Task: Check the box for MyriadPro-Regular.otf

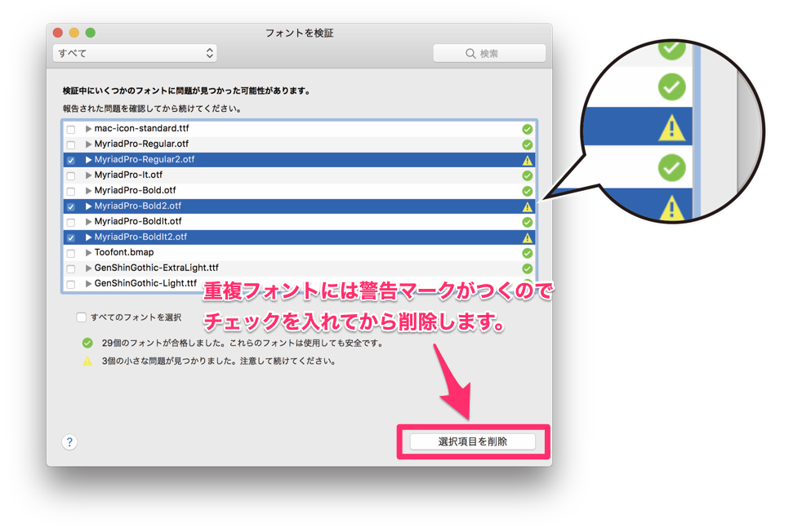Action: click(x=73, y=144)
